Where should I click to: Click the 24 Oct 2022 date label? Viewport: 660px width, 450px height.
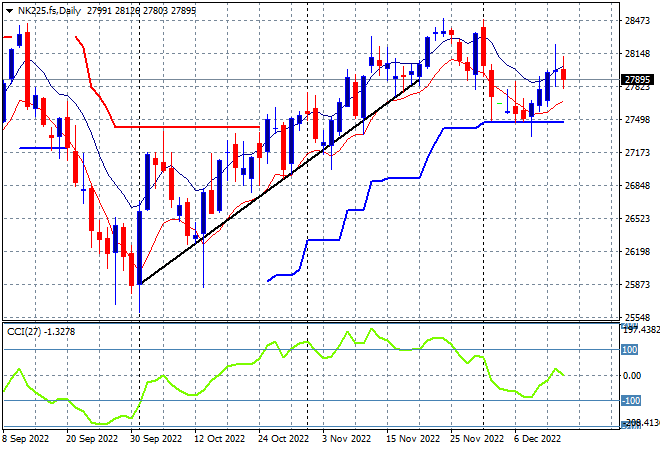[283, 439]
